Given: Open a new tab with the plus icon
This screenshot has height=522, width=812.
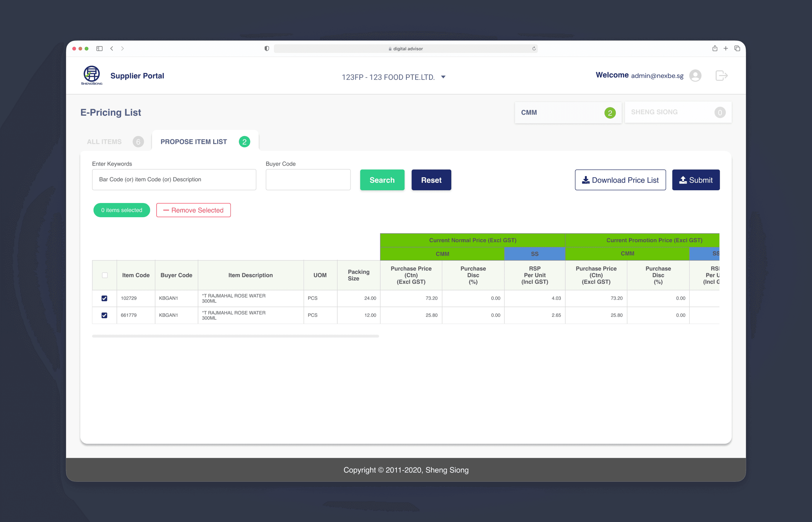Looking at the screenshot, I should tap(726, 48).
